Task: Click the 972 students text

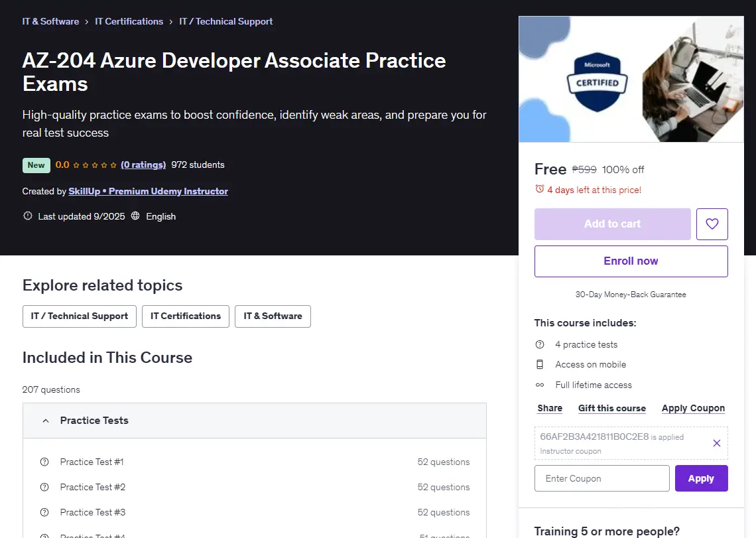Action: tap(198, 165)
